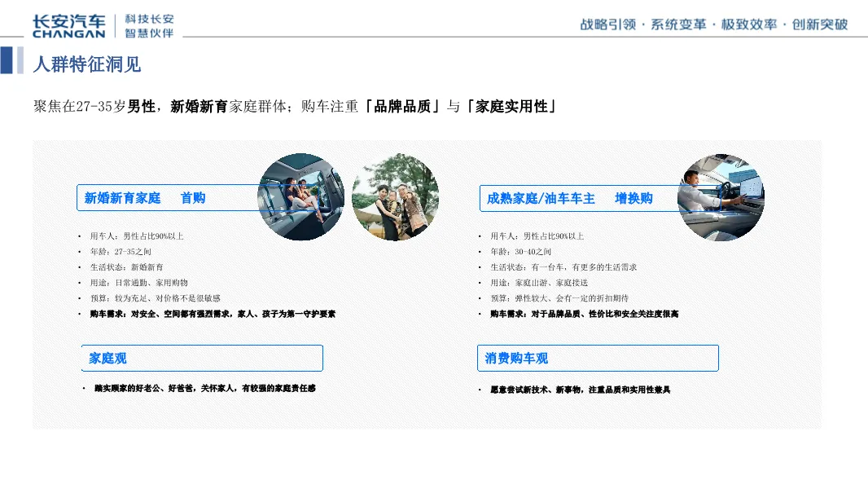Image resolution: width=868 pixels, height=489 pixels.
Task: Click the 家庭观 label box
Action: [x=201, y=358]
